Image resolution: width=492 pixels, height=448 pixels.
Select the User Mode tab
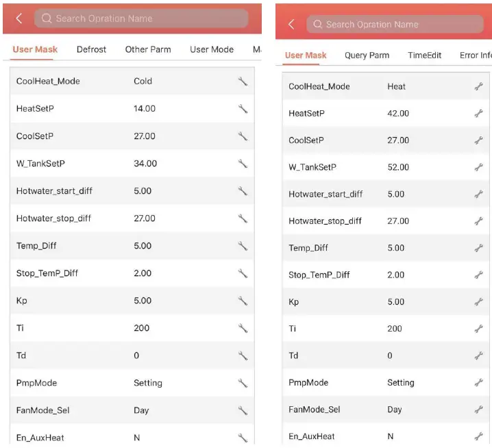click(212, 49)
